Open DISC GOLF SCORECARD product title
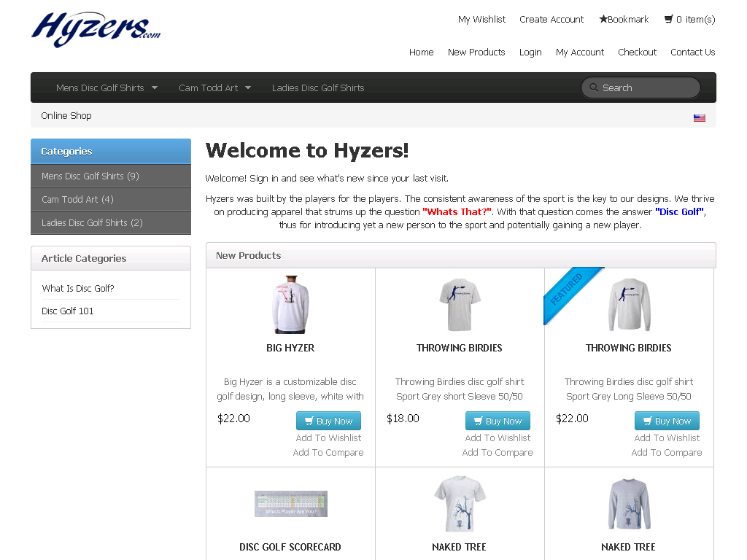This screenshot has width=747, height=560. point(290,547)
